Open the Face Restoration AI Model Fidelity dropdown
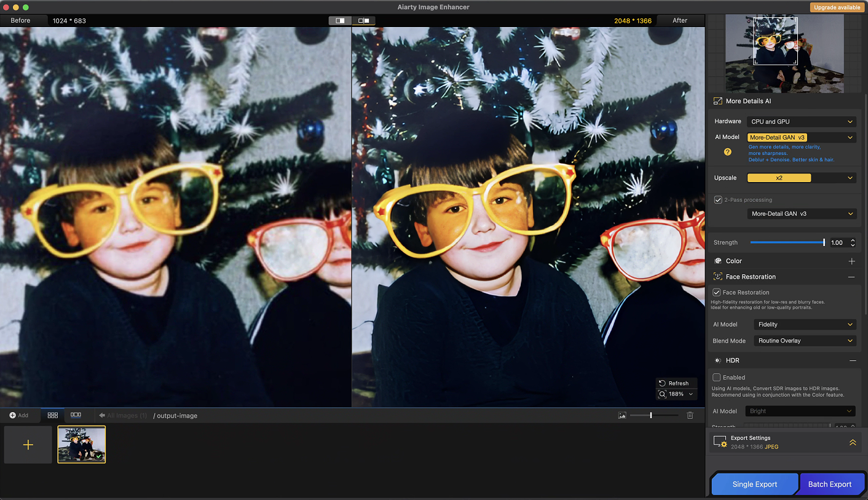 tap(805, 325)
